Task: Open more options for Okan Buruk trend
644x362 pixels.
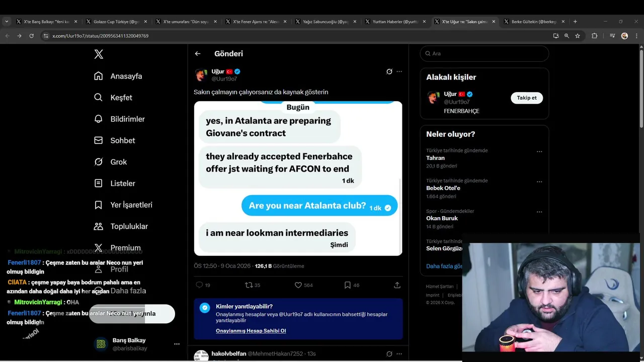Action: coord(539,212)
